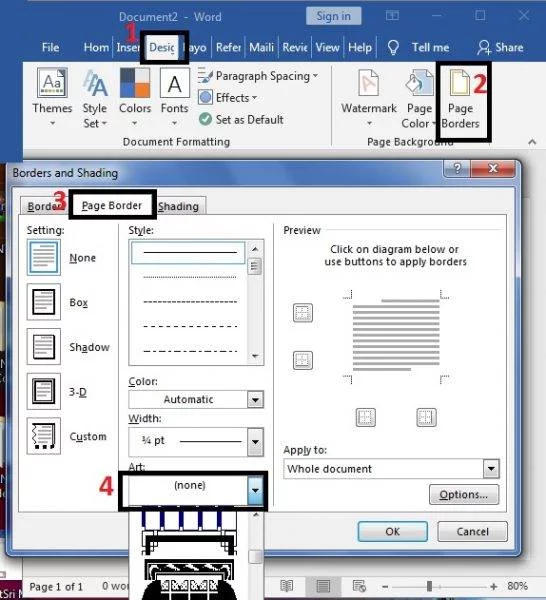This screenshot has width=546, height=600.
Task: Open the Help ribbon tab
Action: pyautogui.click(x=360, y=47)
